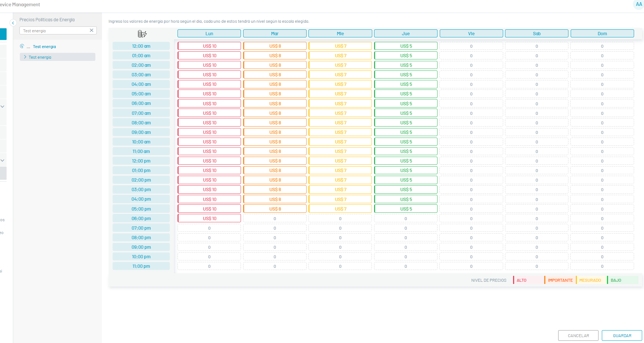Edit the Mie 05:00 pm US$ 7 cell
644x343 pixels.
click(x=340, y=209)
